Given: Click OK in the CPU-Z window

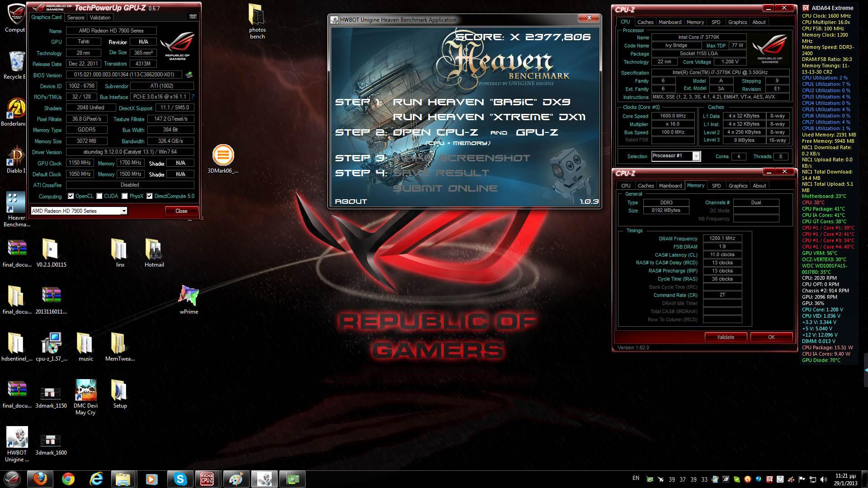Looking at the screenshot, I should pyautogui.click(x=771, y=337).
